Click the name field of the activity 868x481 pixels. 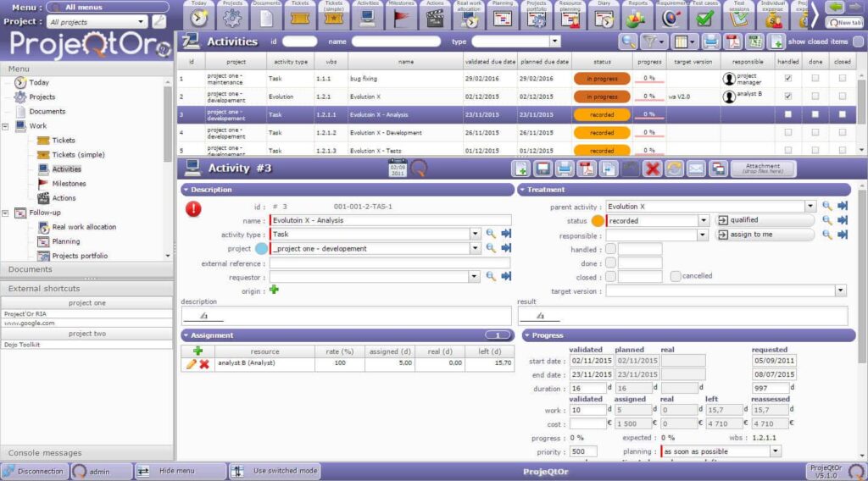pos(390,220)
